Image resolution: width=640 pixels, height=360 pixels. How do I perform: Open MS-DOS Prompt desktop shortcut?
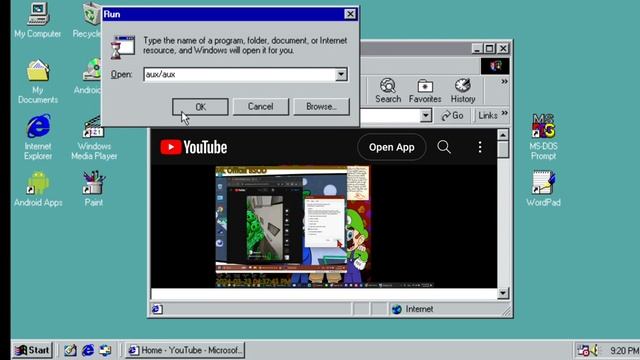click(x=543, y=137)
